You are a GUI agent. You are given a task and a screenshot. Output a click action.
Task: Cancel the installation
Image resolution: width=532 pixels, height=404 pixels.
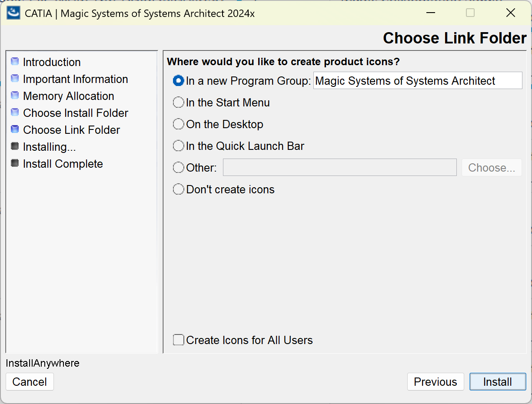(x=30, y=382)
